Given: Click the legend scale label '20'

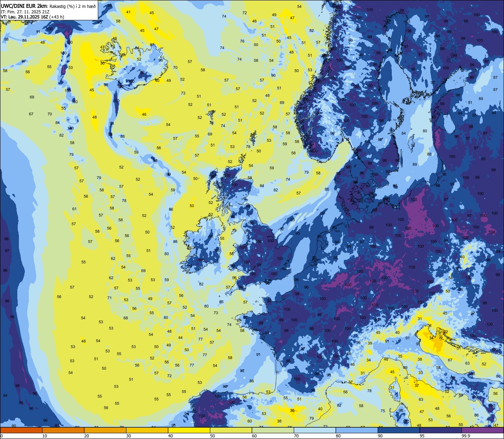Looking at the screenshot, I should click(x=87, y=436).
